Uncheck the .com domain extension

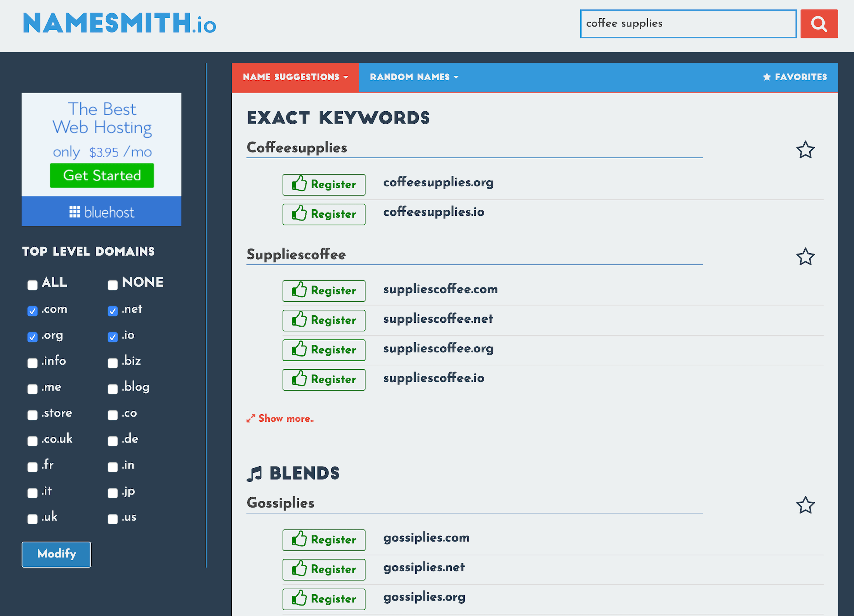point(32,311)
